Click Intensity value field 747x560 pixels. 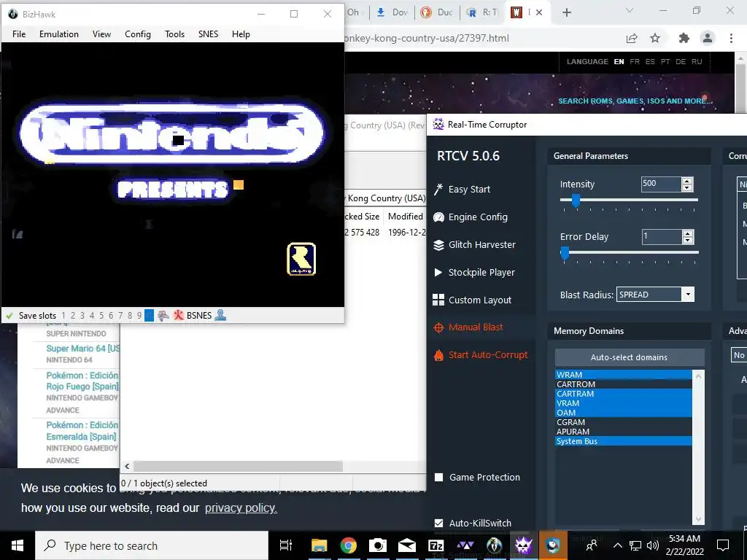click(x=661, y=184)
